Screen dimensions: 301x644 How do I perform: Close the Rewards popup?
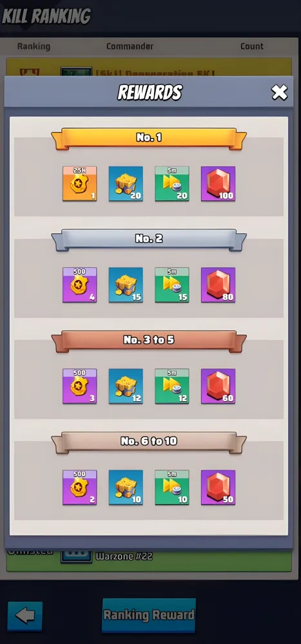(280, 92)
